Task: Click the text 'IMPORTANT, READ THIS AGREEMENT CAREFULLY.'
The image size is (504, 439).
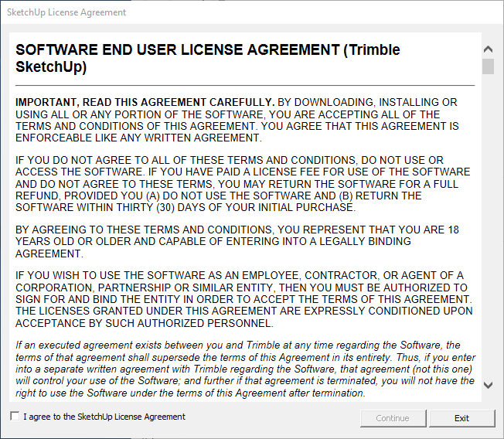Action: [x=145, y=102]
